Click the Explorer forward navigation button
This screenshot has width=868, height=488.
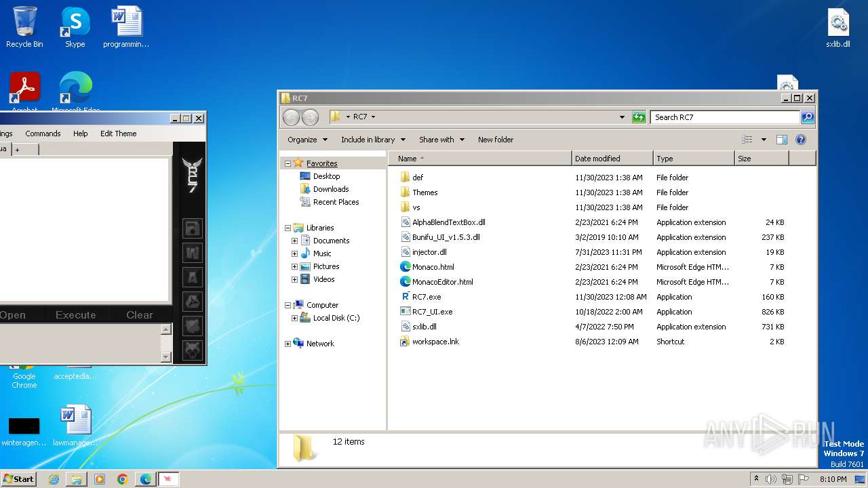click(x=310, y=117)
